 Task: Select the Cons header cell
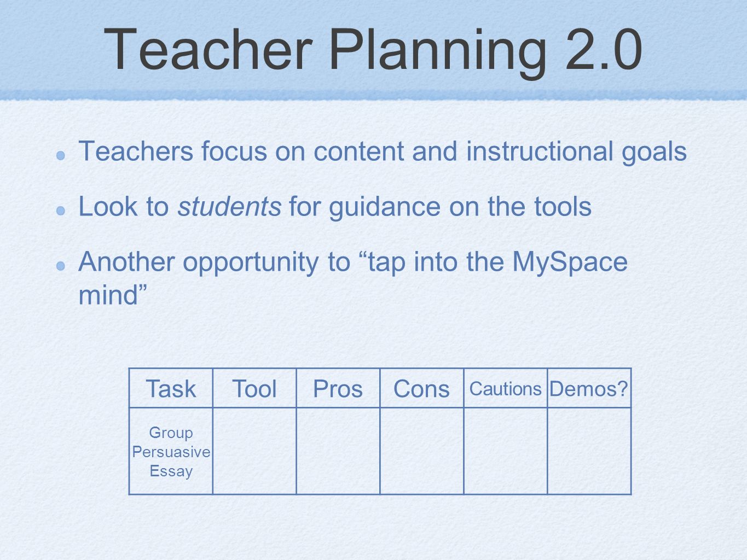point(422,388)
